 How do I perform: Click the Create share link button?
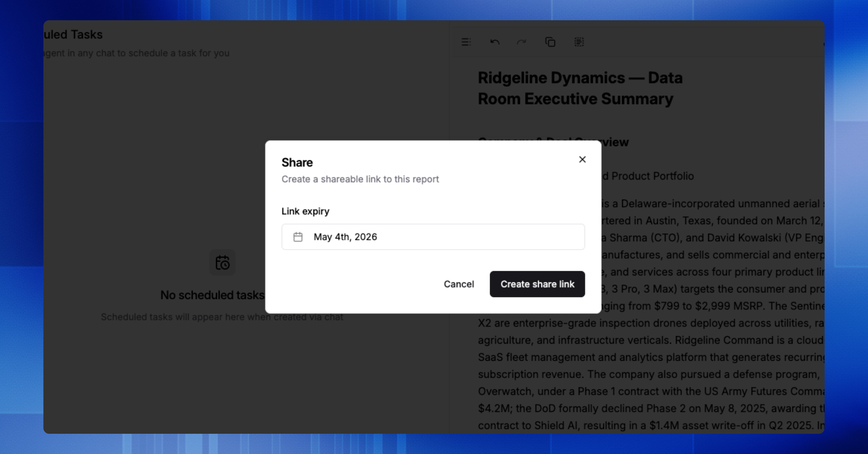(537, 284)
